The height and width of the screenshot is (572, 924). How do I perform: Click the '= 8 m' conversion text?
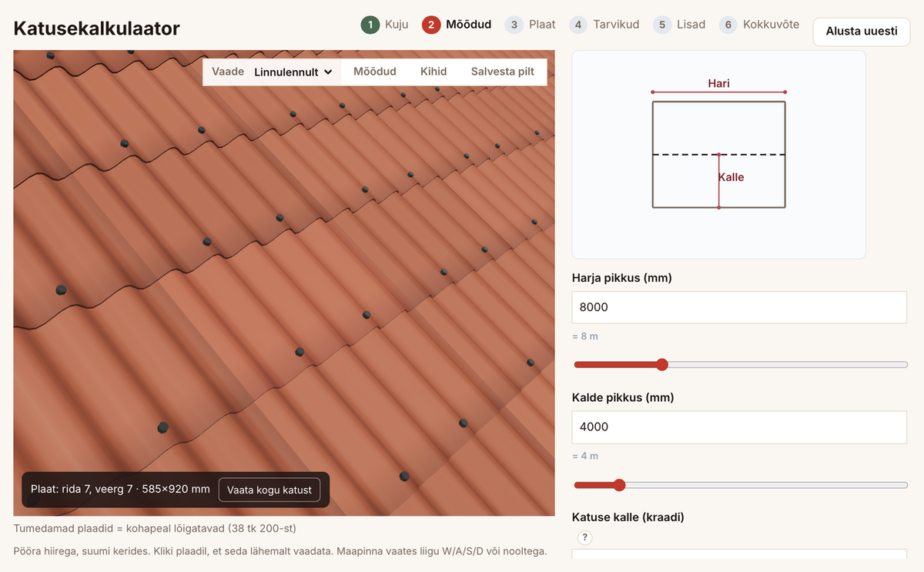click(x=585, y=336)
